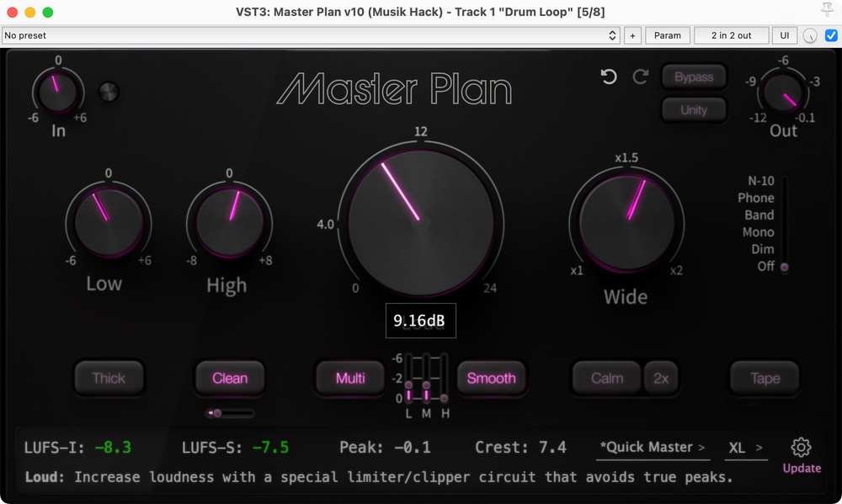Click the small dial icon beside UI button
Viewport: 842px width, 504px height.
pyautogui.click(x=807, y=35)
